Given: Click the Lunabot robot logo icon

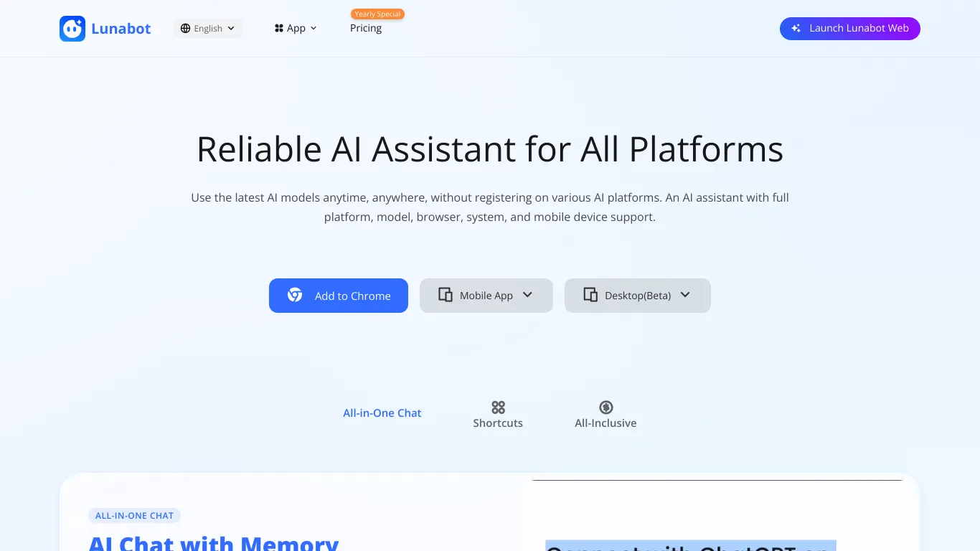Looking at the screenshot, I should coord(72,29).
